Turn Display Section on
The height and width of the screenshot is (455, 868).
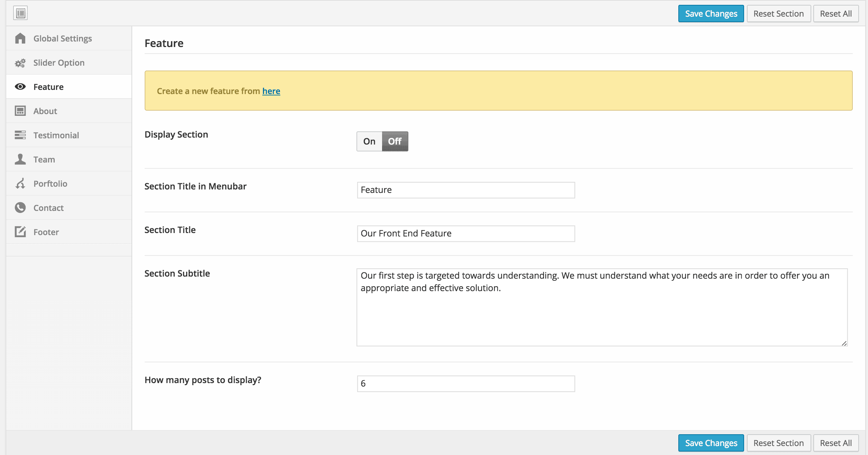[369, 141]
